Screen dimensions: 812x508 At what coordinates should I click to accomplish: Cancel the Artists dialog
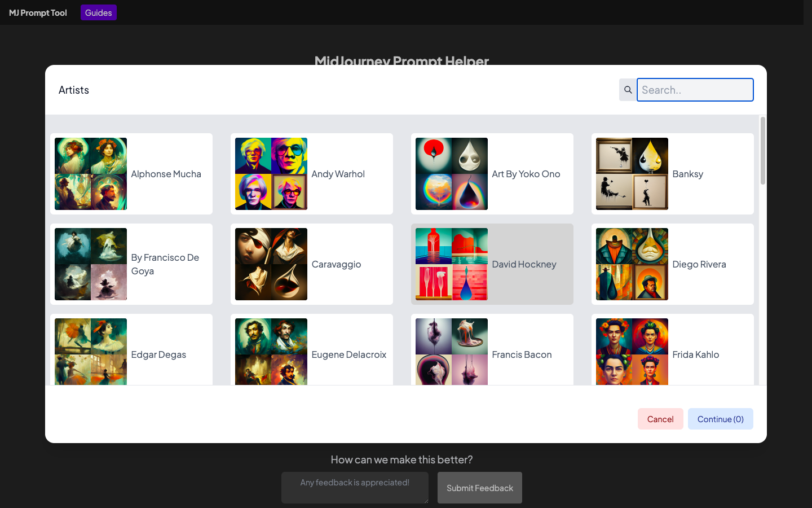[x=660, y=419]
